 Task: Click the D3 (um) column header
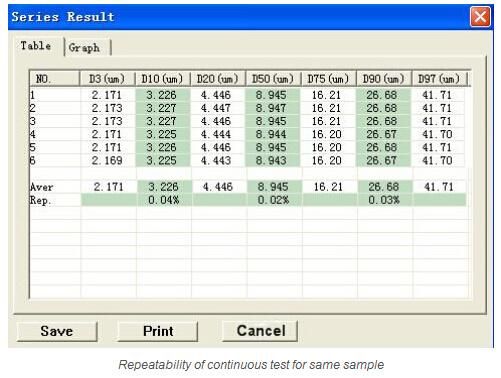click(107, 79)
